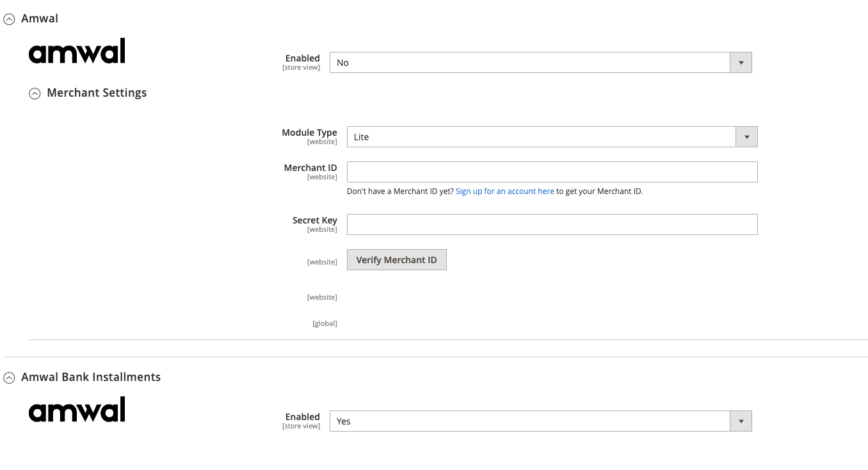Click the Verify Merchant ID button

[396, 260]
